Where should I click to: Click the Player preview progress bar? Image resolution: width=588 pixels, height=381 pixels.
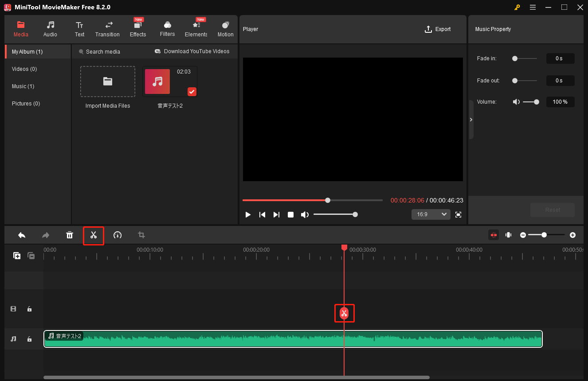[313, 200]
